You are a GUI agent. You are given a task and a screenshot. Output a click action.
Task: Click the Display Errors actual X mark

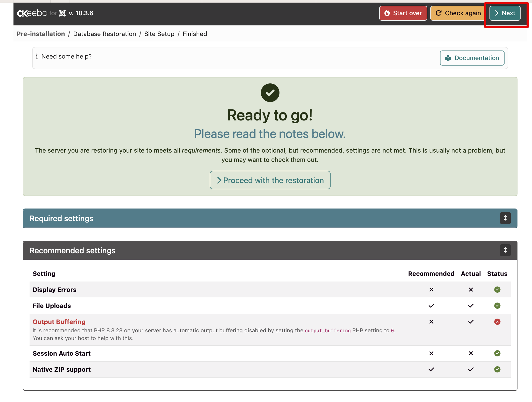[x=471, y=290]
